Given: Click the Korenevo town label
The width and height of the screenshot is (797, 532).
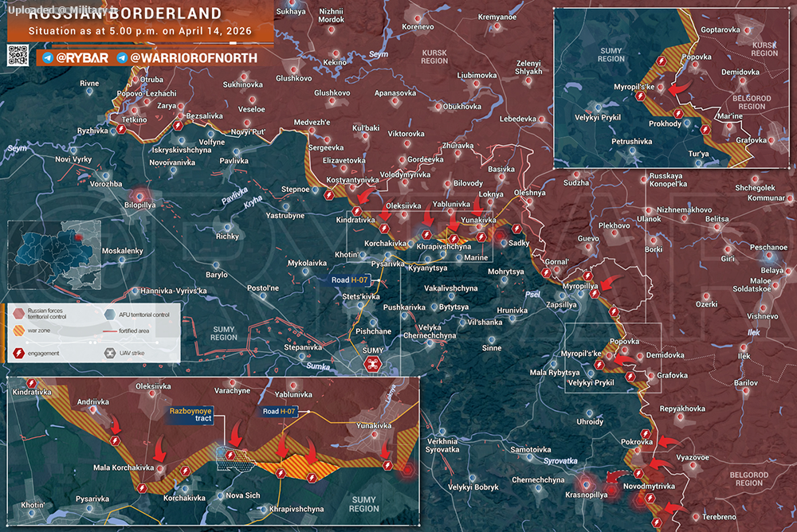Looking at the screenshot, I should coord(418,27).
